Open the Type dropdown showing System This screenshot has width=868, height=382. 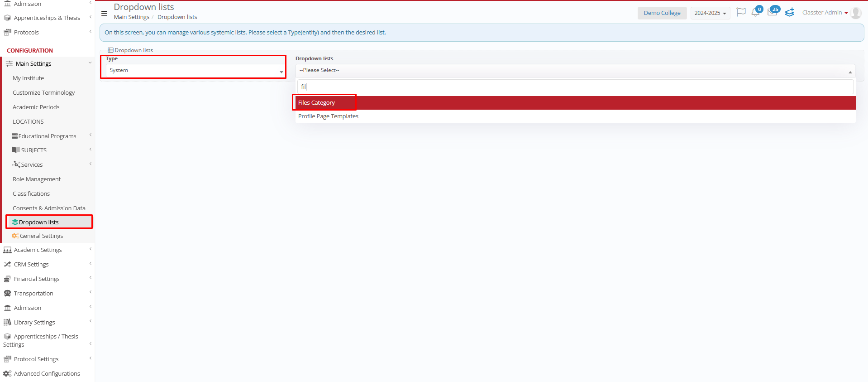[196, 71]
